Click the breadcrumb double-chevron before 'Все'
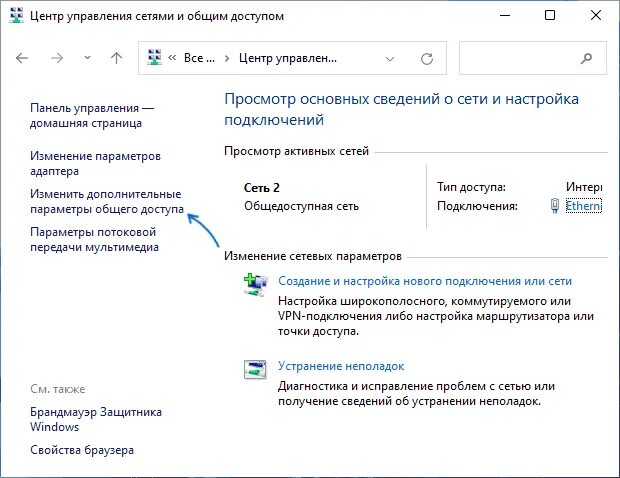Image resolution: width=620 pixels, height=478 pixels. [172, 58]
